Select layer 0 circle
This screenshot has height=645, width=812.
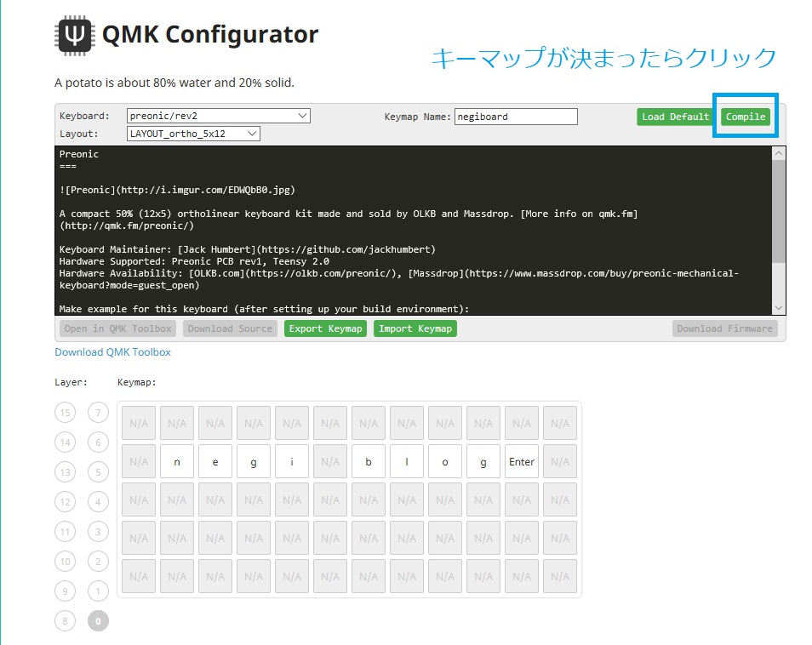(x=98, y=621)
